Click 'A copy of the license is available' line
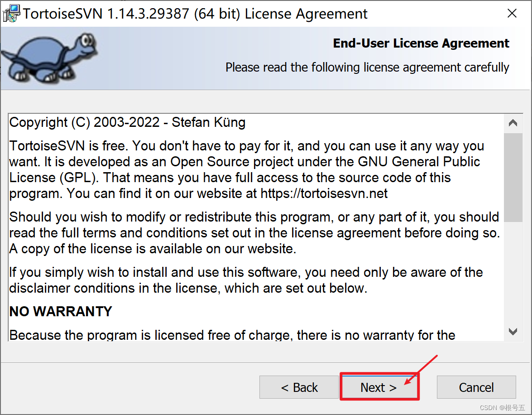Viewport: 532px width, 415px height. (x=153, y=249)
